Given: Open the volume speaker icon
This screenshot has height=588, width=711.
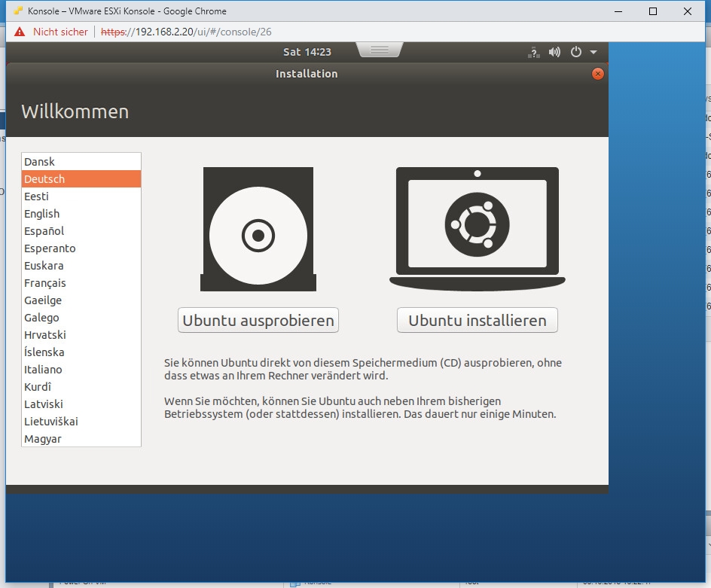Looking at the screenshot, I should (x=554, y=52).
